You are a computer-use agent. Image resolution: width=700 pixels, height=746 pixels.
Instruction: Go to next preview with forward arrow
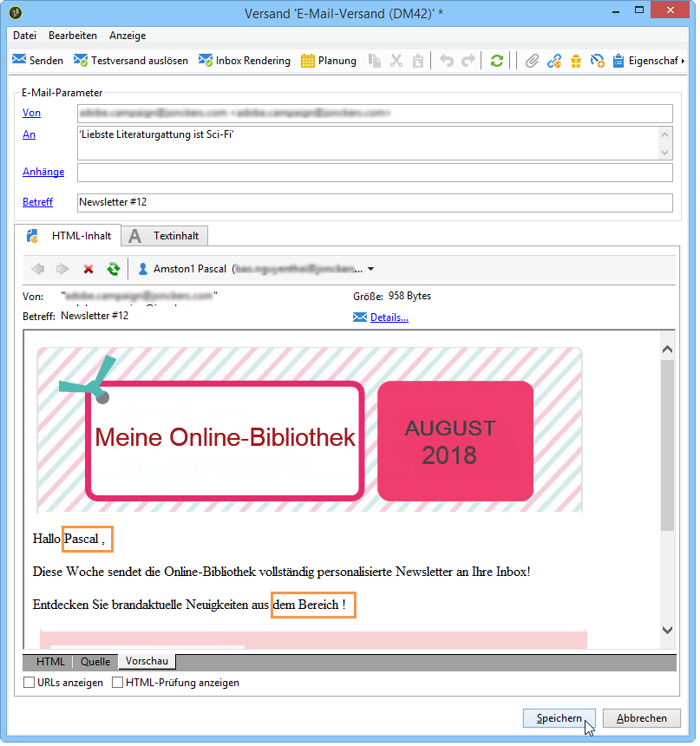click(62, 270)
